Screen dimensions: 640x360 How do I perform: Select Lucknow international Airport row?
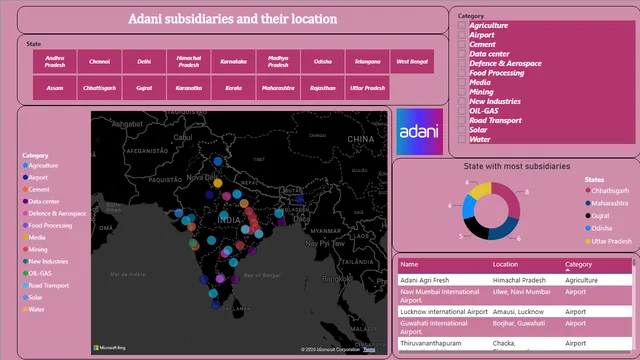(515, 311)
